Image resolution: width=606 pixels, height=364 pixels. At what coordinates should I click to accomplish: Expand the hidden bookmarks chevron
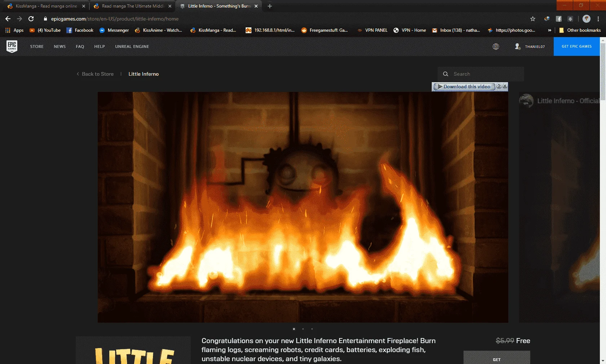(x=549, y=30)
